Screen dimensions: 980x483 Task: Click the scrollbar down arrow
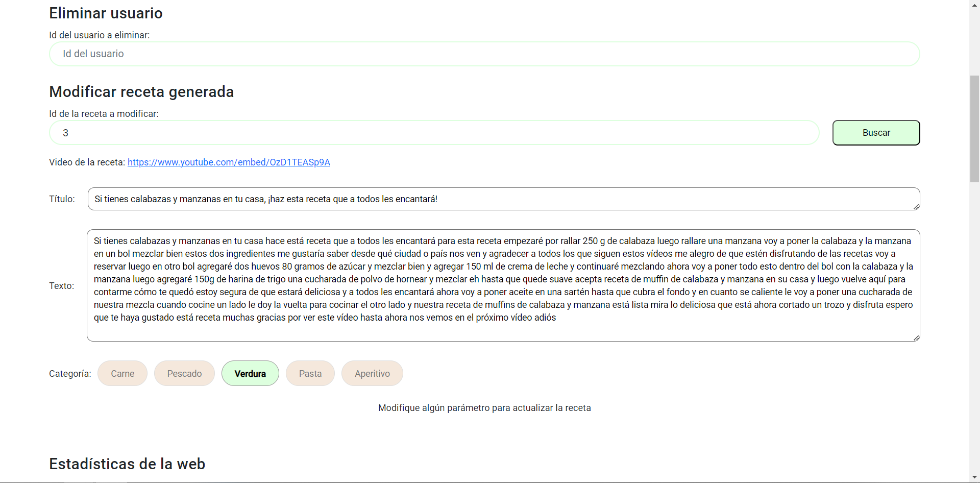[x=974, y=477]
